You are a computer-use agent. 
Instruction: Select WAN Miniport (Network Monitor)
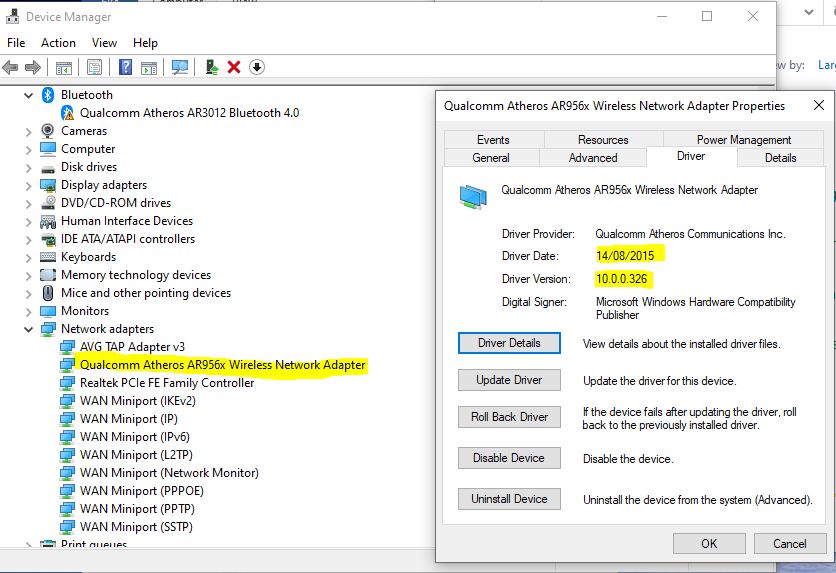169,473
